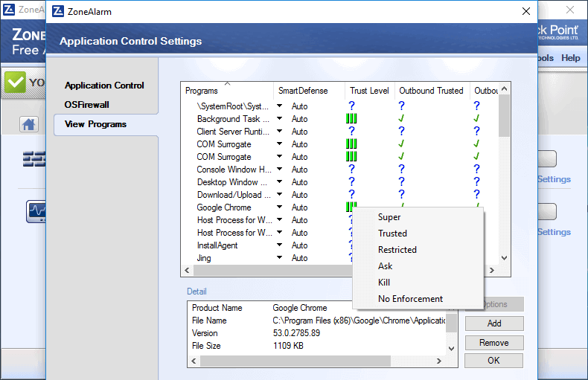Open OSFirewall section

86,105
